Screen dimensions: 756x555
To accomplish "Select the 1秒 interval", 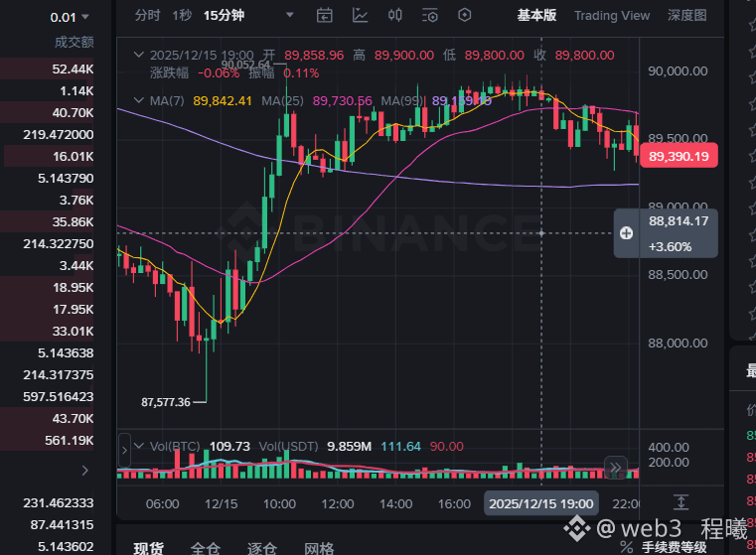I will coord(182,16).
